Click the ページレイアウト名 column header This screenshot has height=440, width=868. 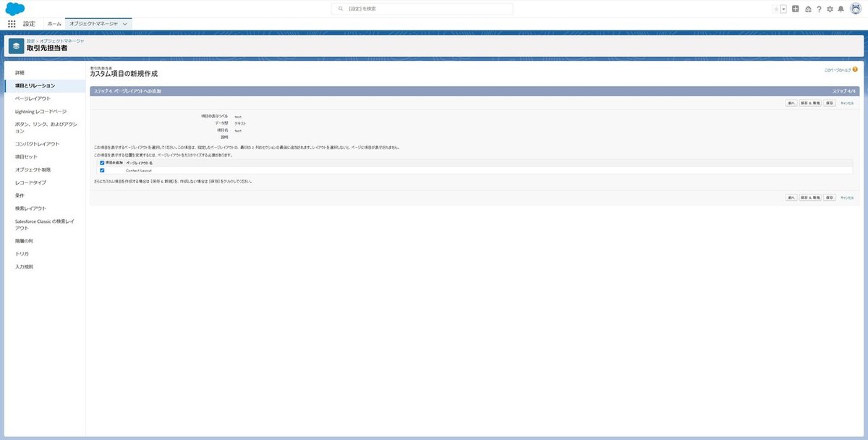(139, 163)
